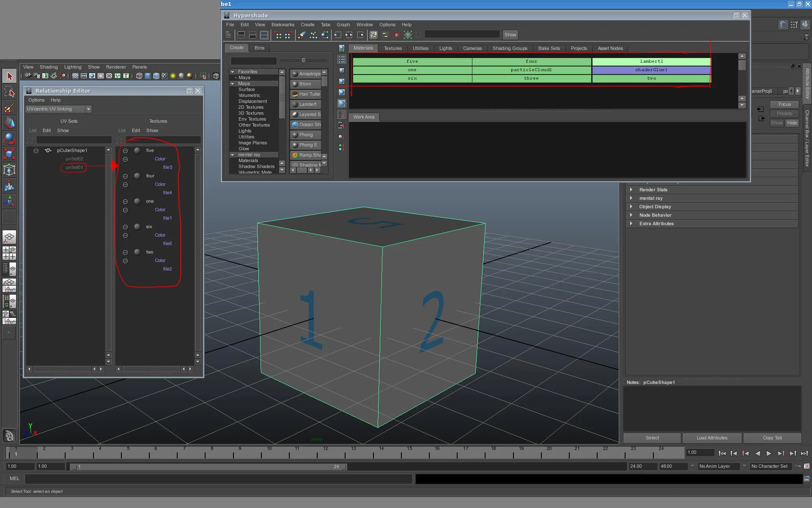
Task: Expand the Extra Attributes section
Action: tap(631, 224)
